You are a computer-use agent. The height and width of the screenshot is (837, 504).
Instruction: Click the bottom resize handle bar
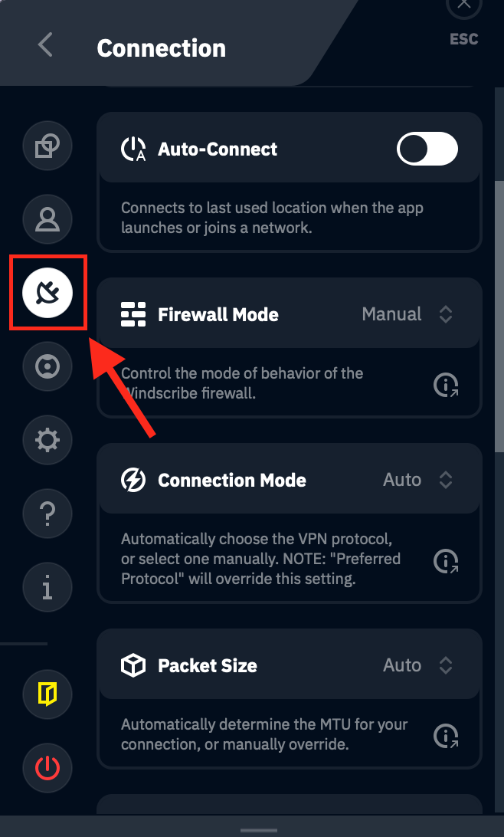point(258,830)
